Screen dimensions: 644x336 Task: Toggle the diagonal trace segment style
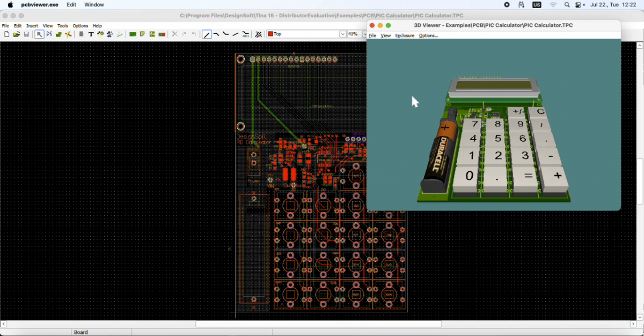point(235,34)
